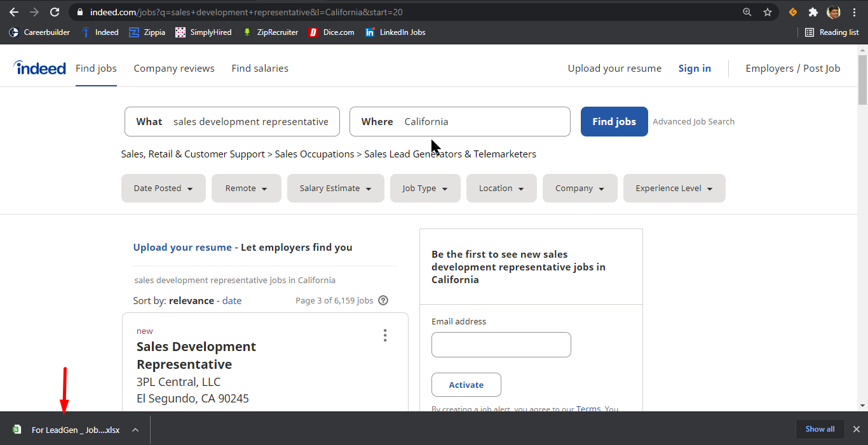The image size is (868, 445).
Task: Expand the Date Posted filter dropdown
Action: coord(163,189)
